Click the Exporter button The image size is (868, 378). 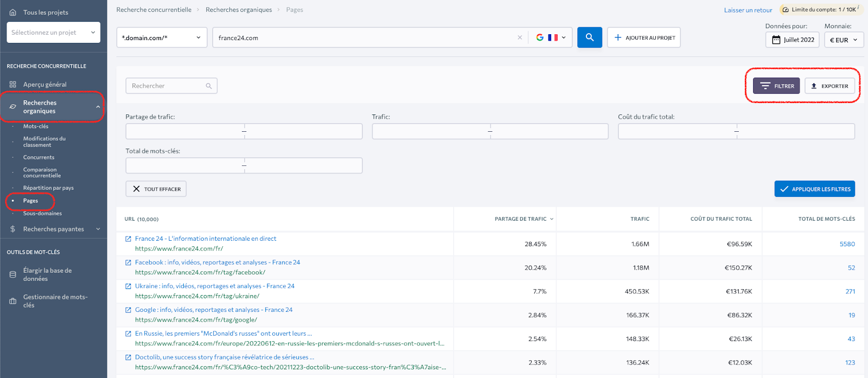(x=830, y=86)
